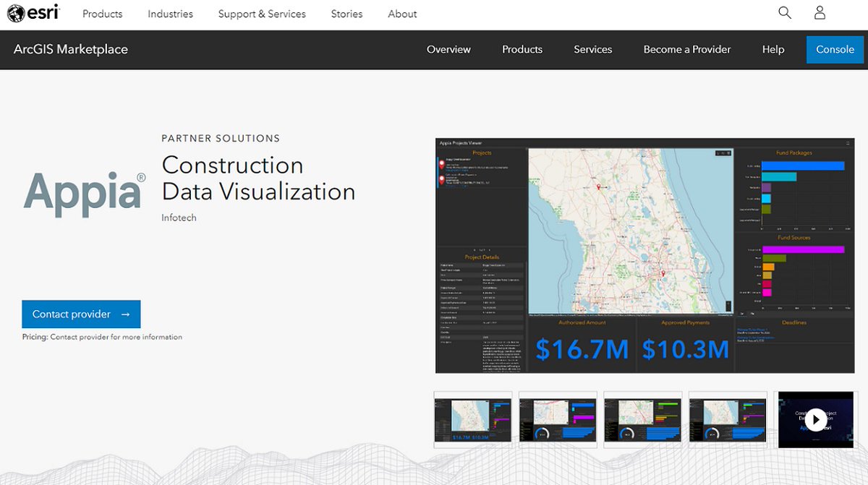Expand the Support & Services dropdown
Image resolution: width=868 pixels, height=485 pixels.
click(x=261, y=13)
